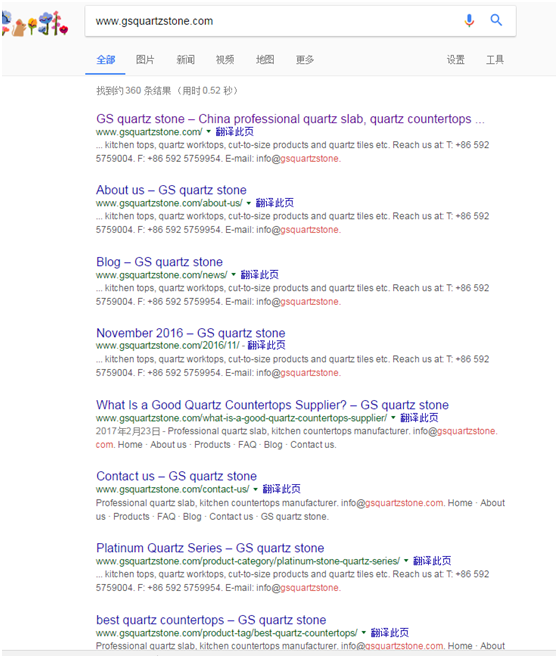The width and height of the screenshot is (558, 658).
Task: Switch to the 地图 tab
Action: [x=265, y=60]
